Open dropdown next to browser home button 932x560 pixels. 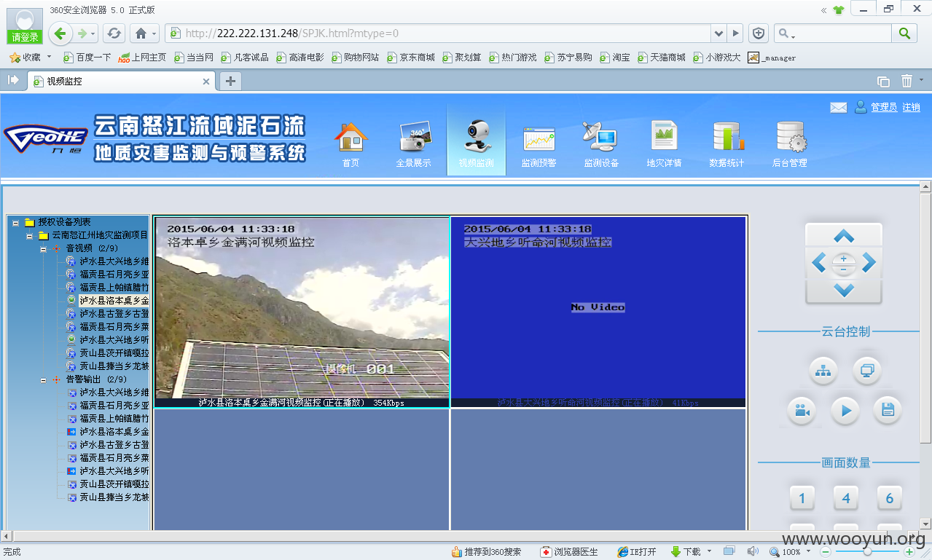point(154,33)
